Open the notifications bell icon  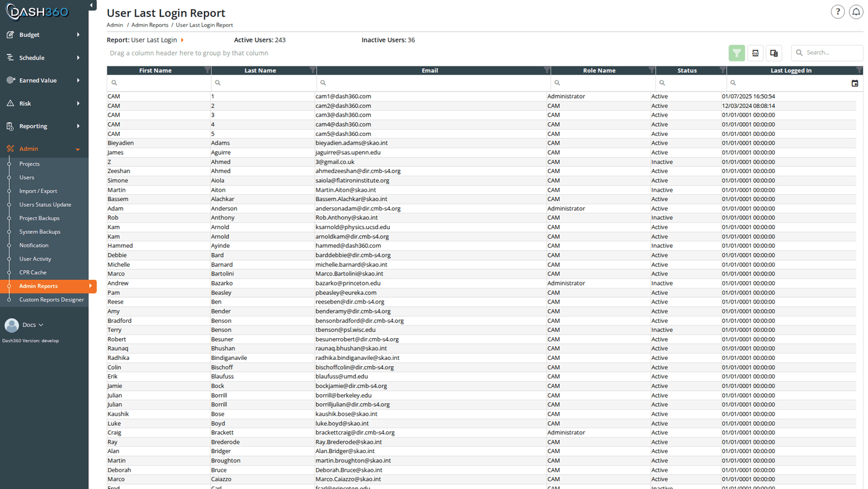pos(856,12)
